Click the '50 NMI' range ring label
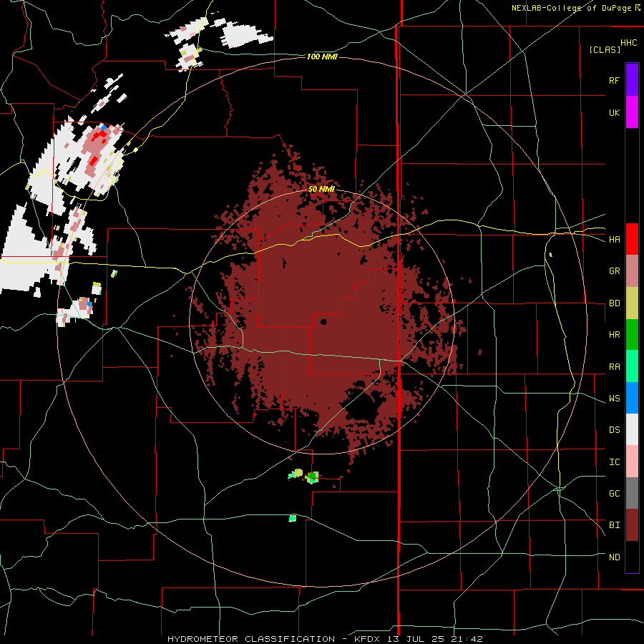644x644 pixels. pyautogui.click(x=321, y=190)
